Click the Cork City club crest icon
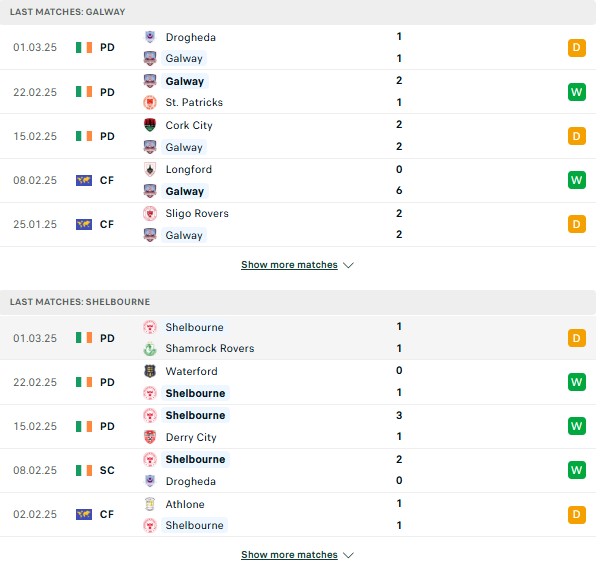This screenshot has width=601, height=576. coord(150,125)
